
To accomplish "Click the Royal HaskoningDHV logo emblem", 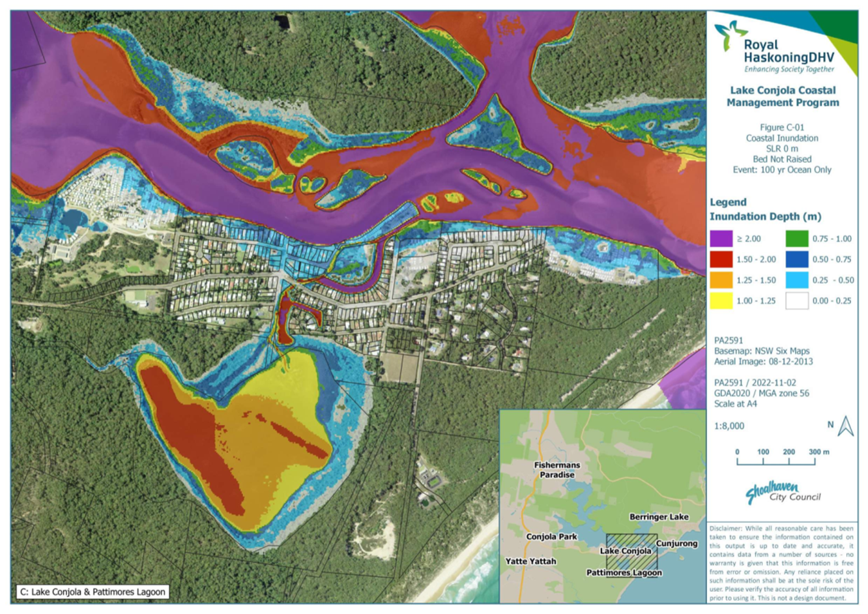I will (x=730, y=35).
